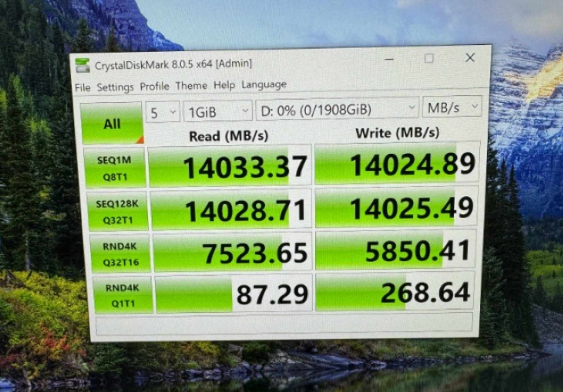563x392 pixels.
Task: Open the Profile menu
Action: (154, 86)
